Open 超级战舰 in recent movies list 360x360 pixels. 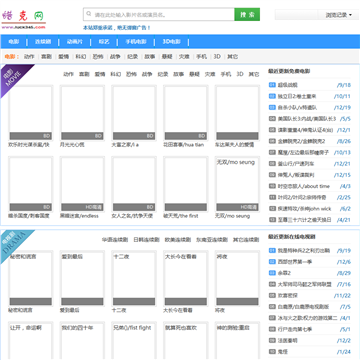288,85
